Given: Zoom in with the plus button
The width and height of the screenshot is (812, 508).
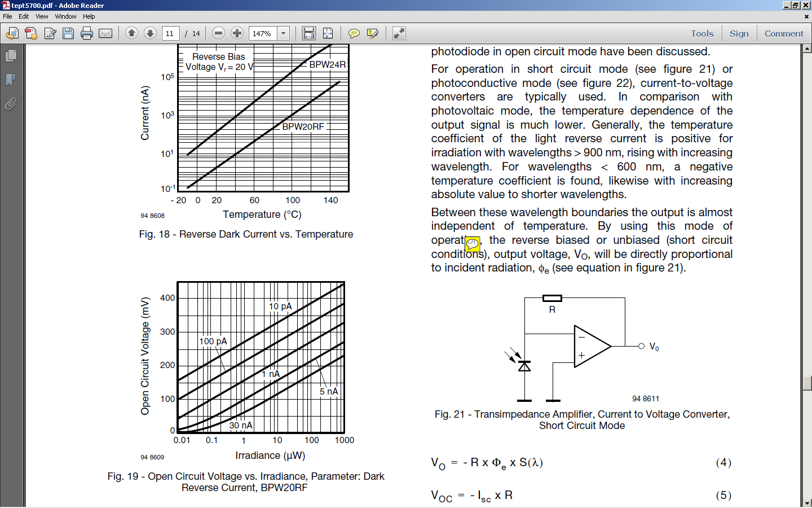Looking at the screenshot, I should click(237, 33).
